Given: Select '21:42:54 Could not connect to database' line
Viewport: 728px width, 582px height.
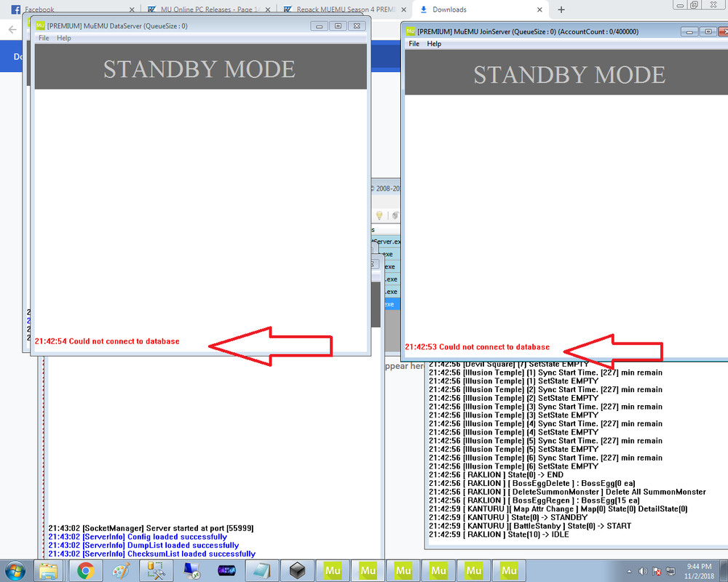Looking at the screenshot, I should coord(107,341).
